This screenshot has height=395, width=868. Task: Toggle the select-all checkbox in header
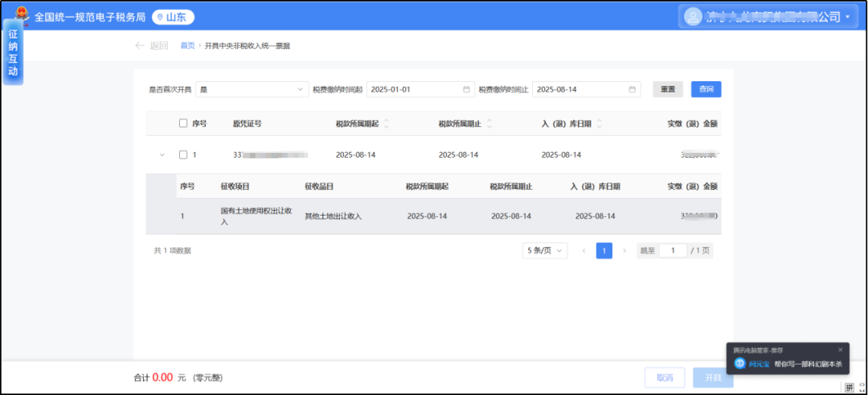183,124
